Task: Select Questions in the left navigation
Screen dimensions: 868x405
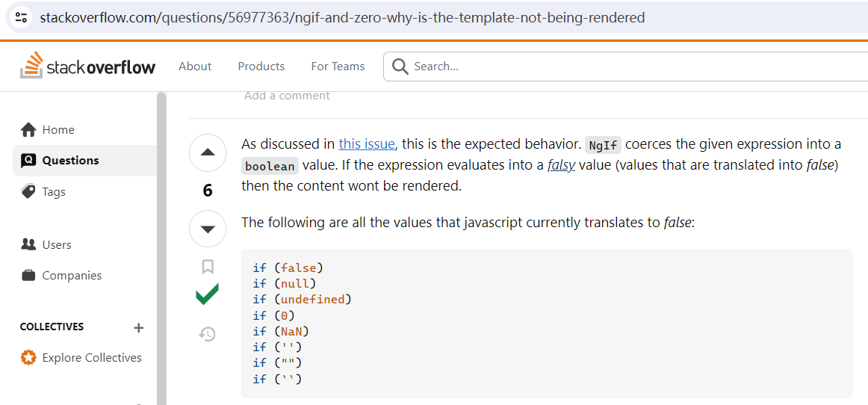Action: tap(84, 161)
